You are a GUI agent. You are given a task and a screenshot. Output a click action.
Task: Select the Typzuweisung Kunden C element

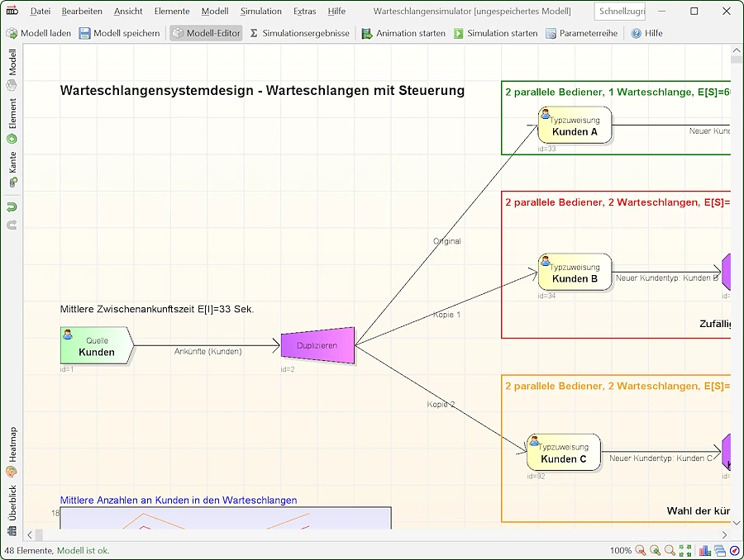tap(564, 453)
